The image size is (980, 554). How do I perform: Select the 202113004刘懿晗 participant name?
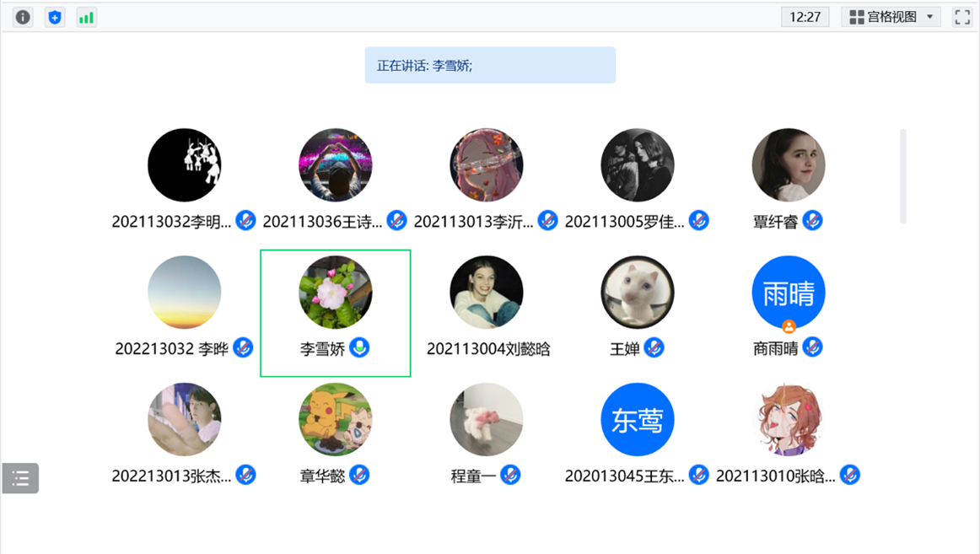point(488,348)
